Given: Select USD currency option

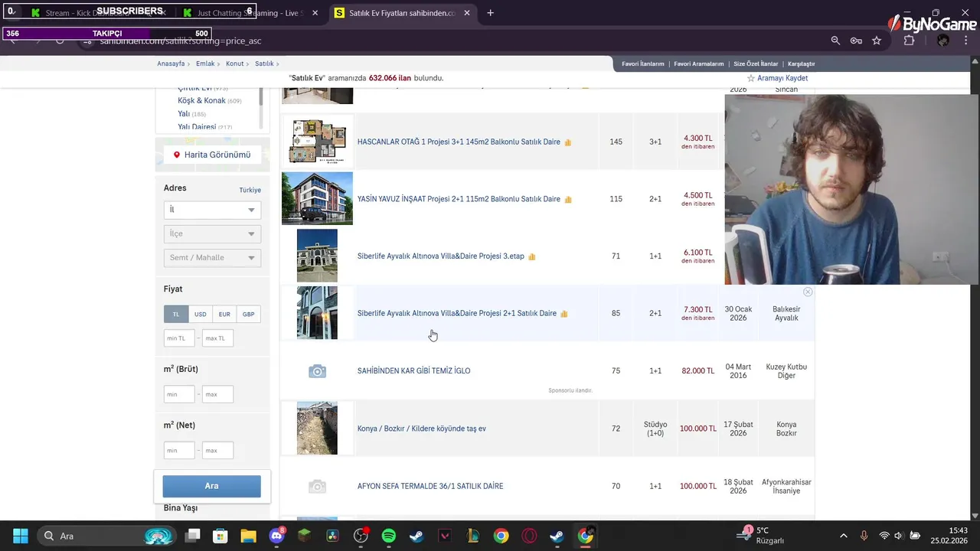Looking at the screenshot, I should coord(200,314).
